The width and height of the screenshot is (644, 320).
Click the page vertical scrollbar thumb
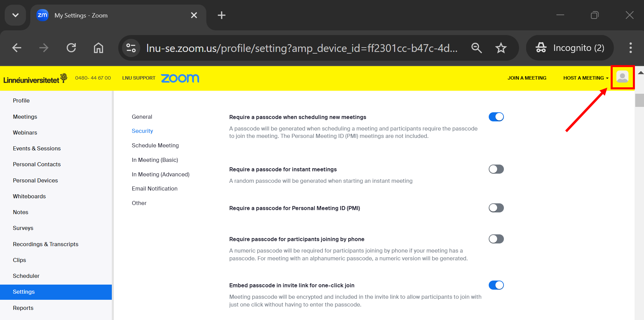click(639, 100)
